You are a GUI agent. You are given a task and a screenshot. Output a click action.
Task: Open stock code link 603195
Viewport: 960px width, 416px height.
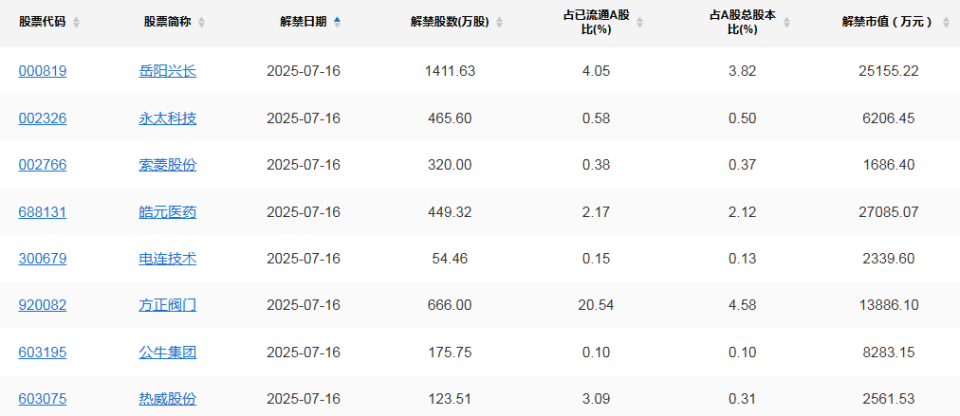pos(43,352)
